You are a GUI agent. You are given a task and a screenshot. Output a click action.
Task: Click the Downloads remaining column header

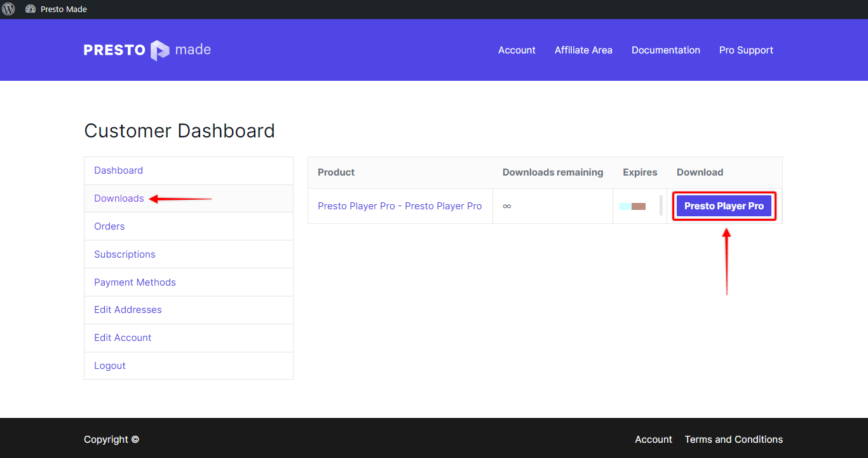[553, 172]
